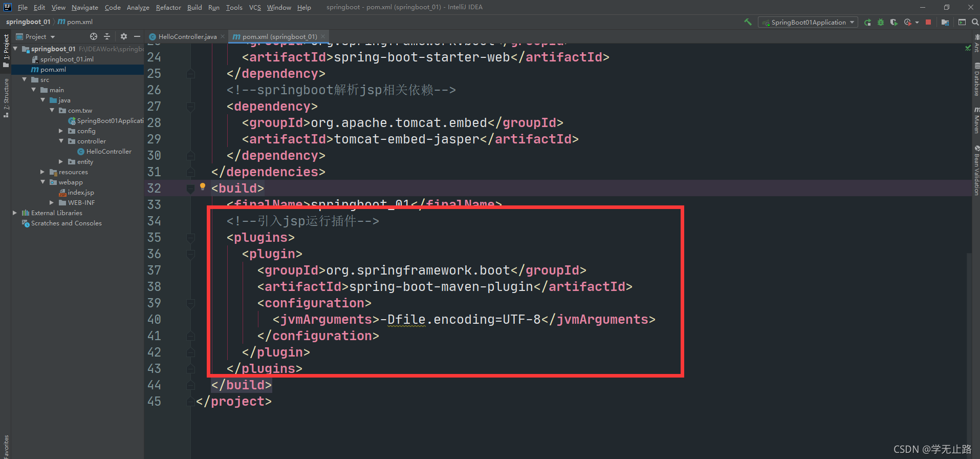Open the Build menu
Screen dimensions: 980x459
(194, 7)
